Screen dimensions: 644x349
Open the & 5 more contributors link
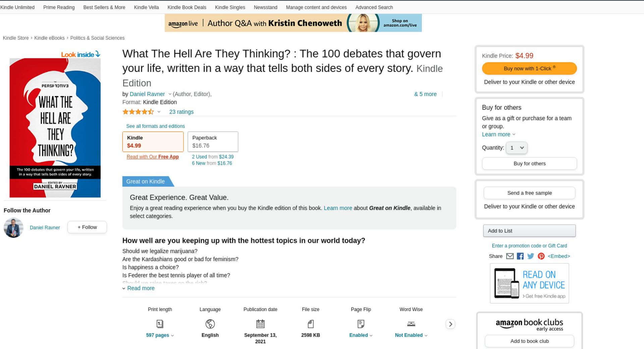tap(425, 94)
